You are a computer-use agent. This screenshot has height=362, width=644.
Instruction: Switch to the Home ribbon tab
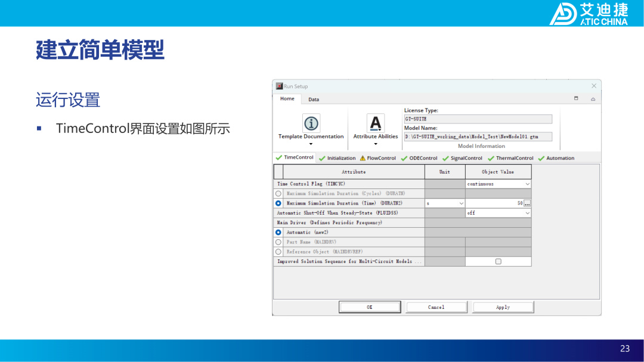[287, 98]
